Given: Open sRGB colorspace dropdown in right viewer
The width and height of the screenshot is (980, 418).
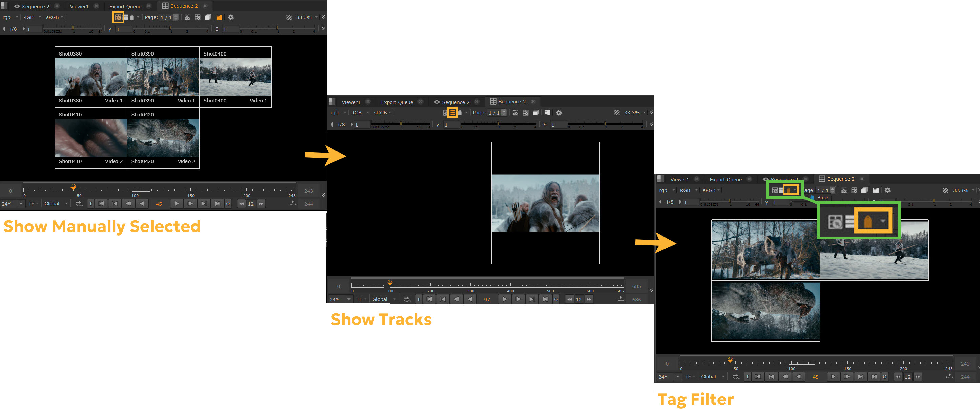Looking at the screenshot, I should click(711, 190).
